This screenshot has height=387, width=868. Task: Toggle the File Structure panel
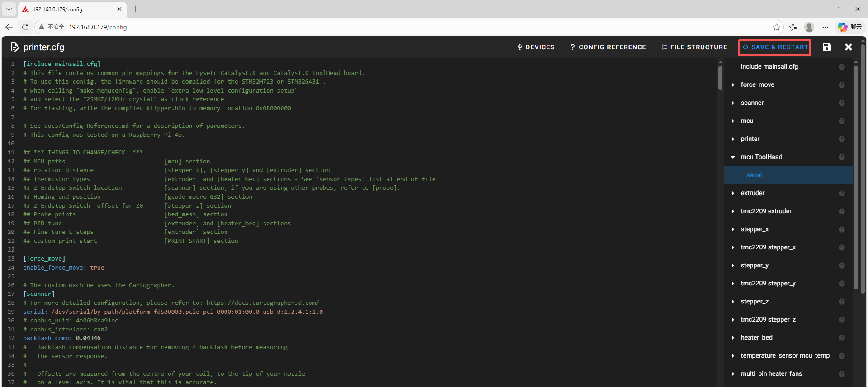coord(694,47)
